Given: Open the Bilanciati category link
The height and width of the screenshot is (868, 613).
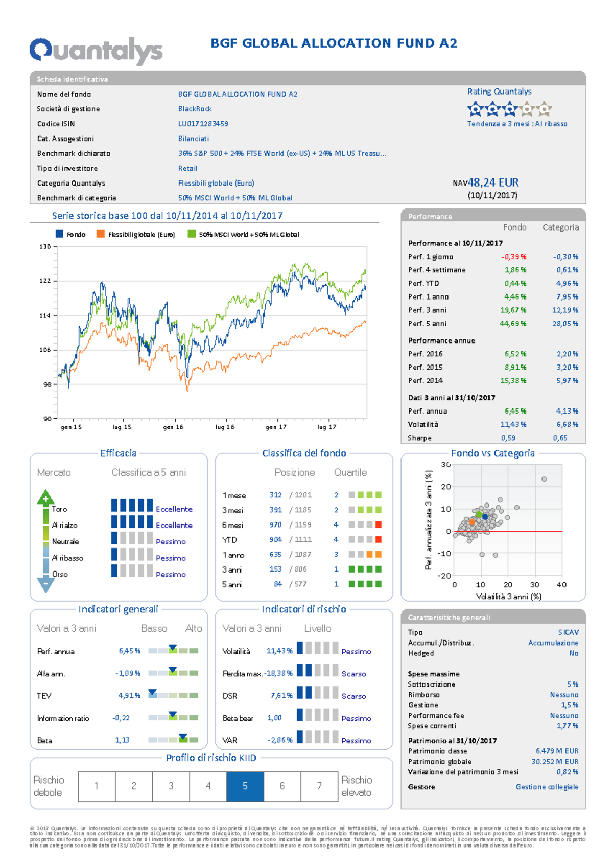Looking at the screenshot, I should tap(193, 139).
